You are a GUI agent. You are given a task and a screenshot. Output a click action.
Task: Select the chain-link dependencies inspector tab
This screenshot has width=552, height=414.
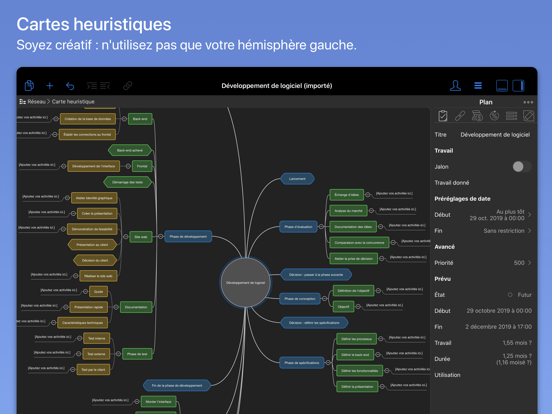[x=460, y=115]
